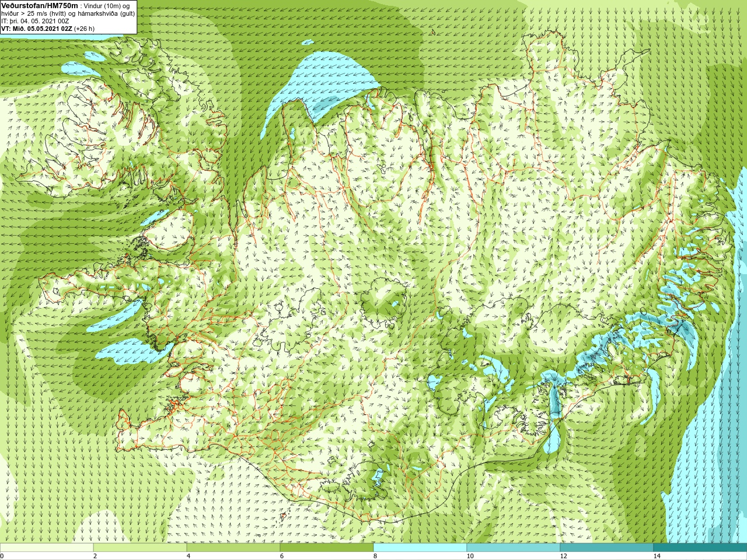747x560 pixels.
Task: Click the scale value '12'
Action: pyautogui.click(x=563, y=556)
